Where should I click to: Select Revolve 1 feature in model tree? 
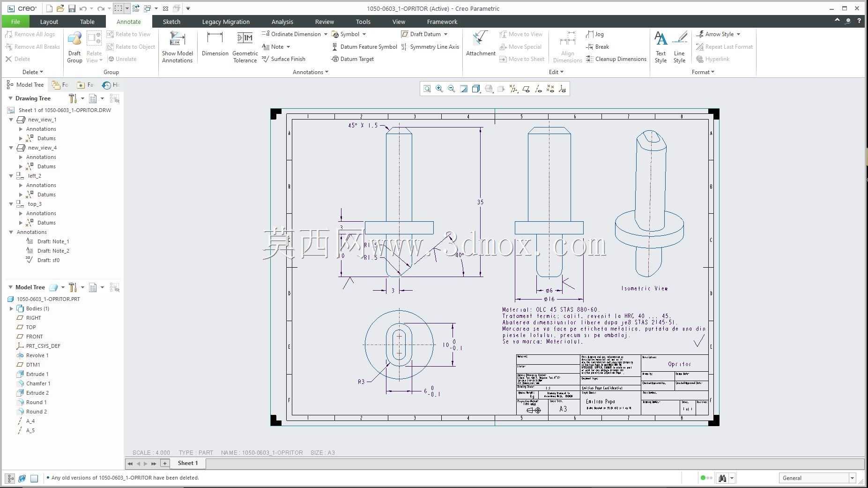click(x=37, y=355)
